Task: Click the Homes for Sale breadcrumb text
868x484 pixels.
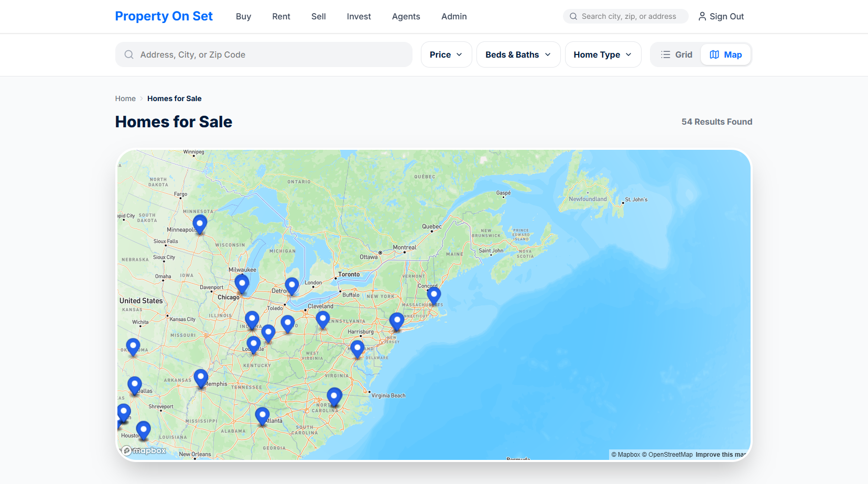Action: click(175, 98)
